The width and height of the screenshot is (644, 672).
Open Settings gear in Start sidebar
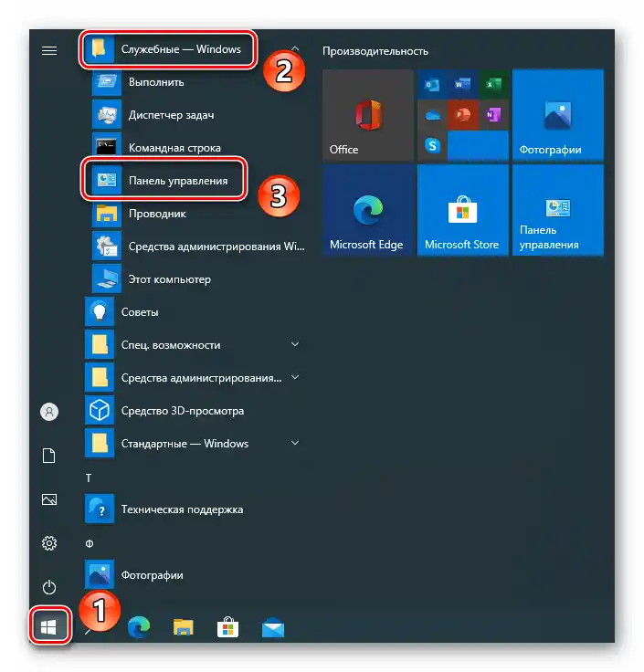49,543
